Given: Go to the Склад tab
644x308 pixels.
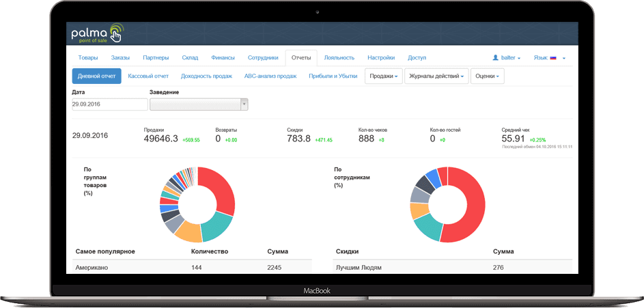Looking at the screenshot, I should pyautogui.click(x=190, y=58).
